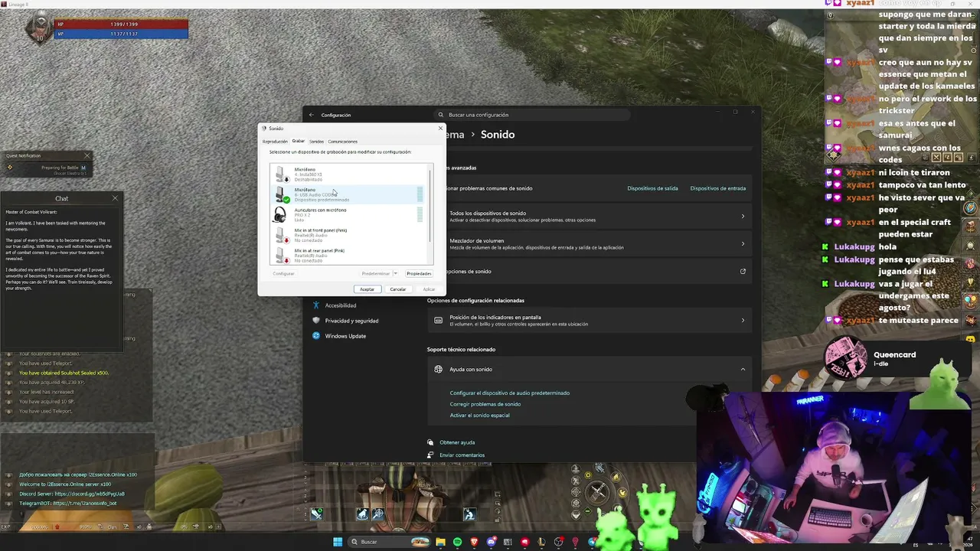This screenshot has height=551, width=980.
Task: Open Dispositivos de entrada link
Action: 717,188
